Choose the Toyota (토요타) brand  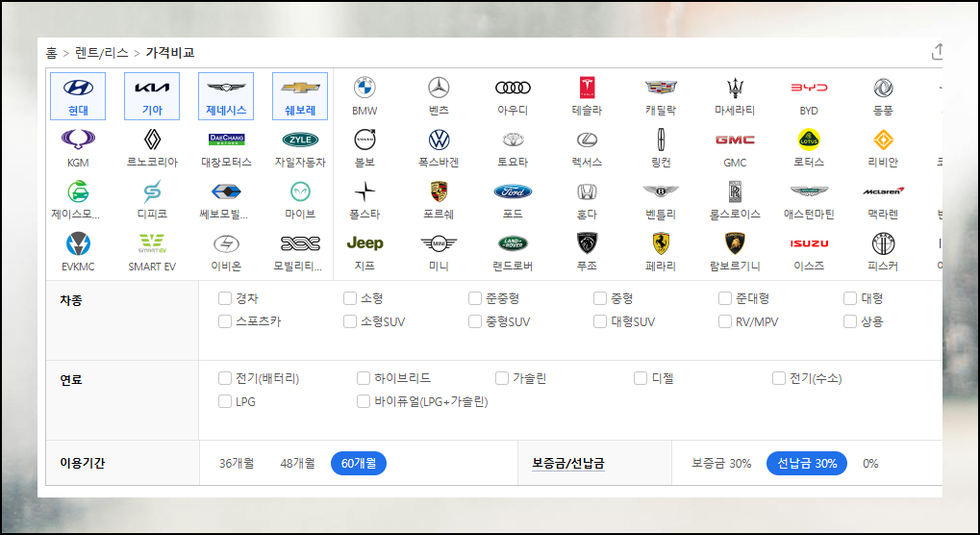point(513,140)
